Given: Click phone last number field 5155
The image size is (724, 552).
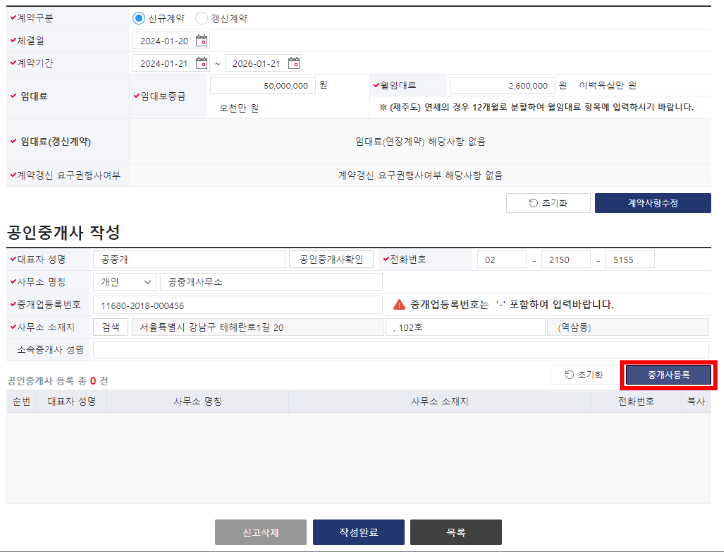Looking at the screenshot, I should pos(630,260).
